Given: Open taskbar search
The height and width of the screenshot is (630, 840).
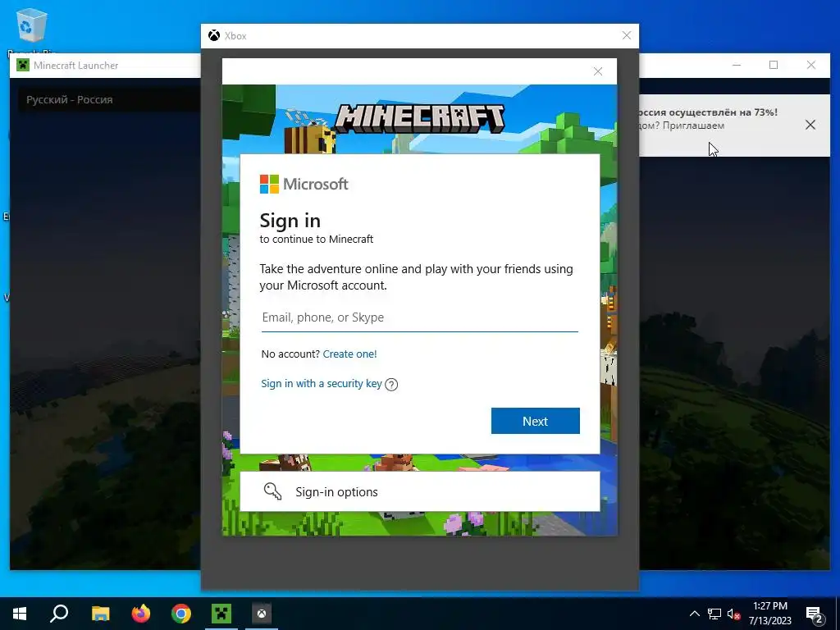Looking at the screenshot, I should point(59,614).
